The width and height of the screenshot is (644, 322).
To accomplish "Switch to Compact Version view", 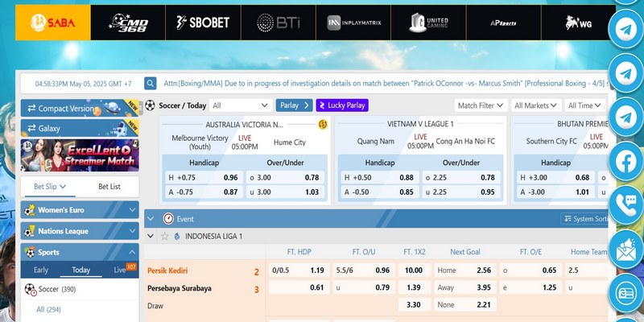I will click(x=80, y=108).
